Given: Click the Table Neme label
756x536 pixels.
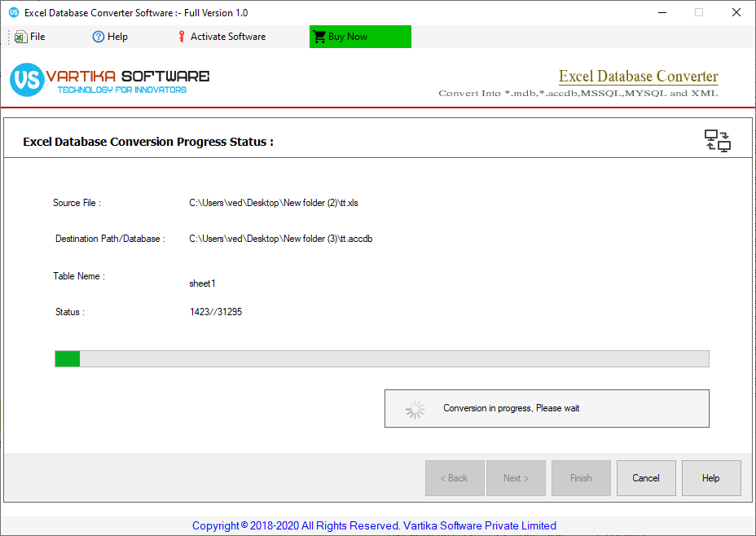Looking at the screenshot, I should coord(78,276).
